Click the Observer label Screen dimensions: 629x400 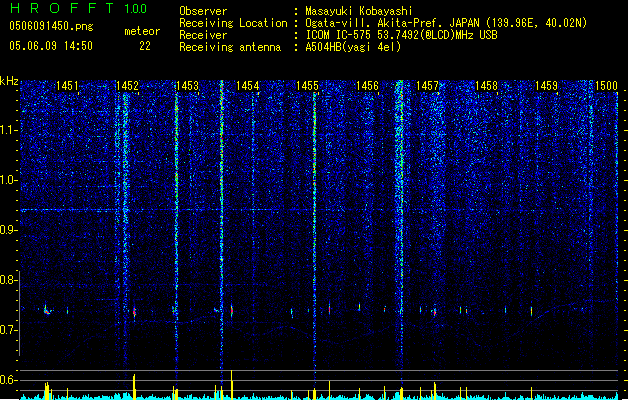pos(203,11)
